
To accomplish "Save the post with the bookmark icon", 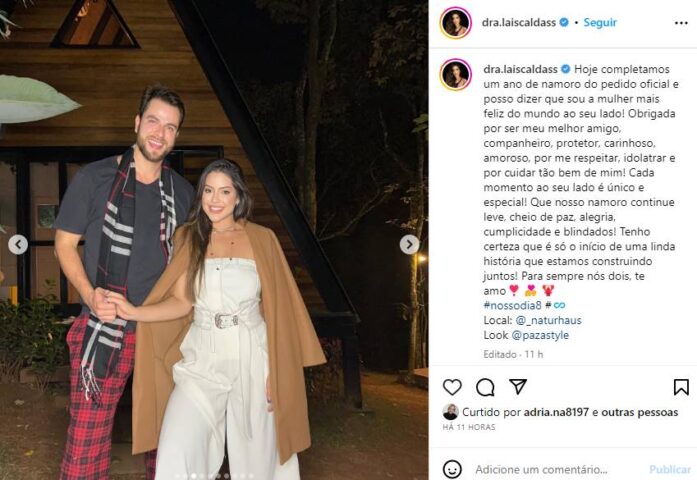I will [681, 387].
